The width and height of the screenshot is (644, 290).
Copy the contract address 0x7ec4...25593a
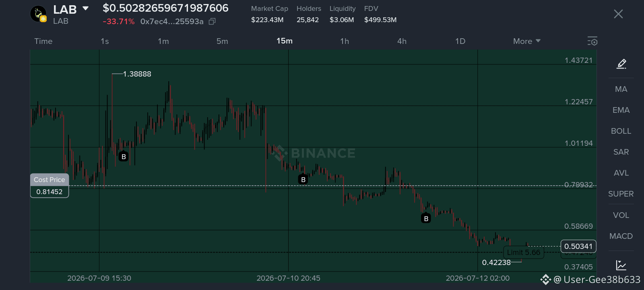coord(212,21)
